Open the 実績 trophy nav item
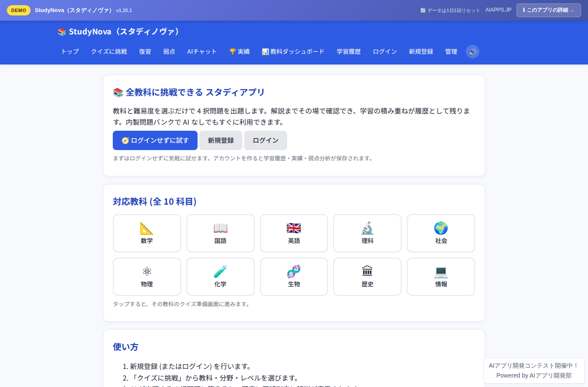 click(x=239, y=52)
